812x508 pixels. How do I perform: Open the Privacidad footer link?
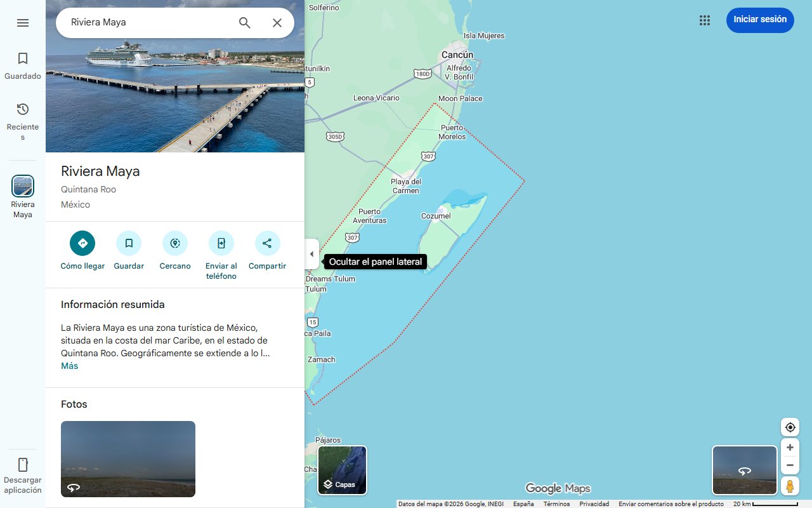click(x=594, y=503)
